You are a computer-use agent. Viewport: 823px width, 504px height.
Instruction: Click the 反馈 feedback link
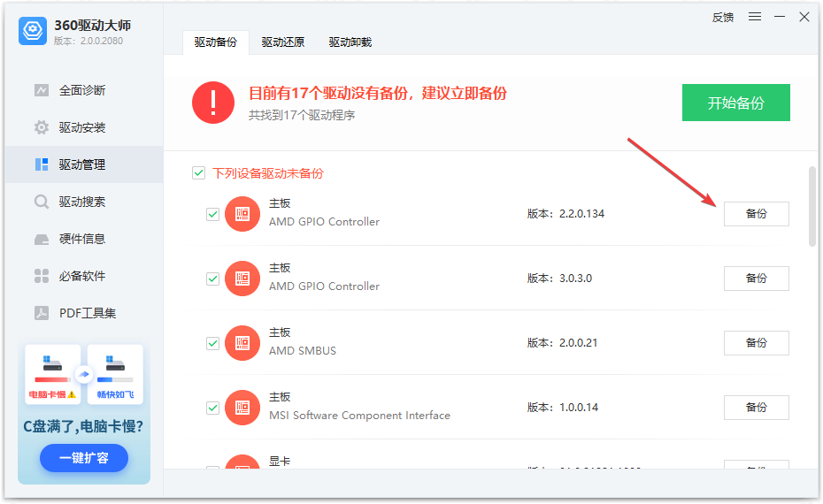(723, 17)
